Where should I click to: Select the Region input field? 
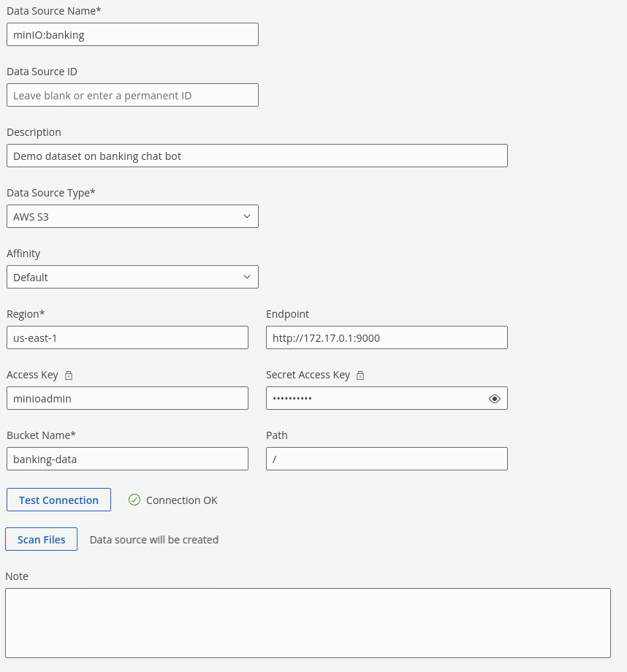[x=127, y=337]
